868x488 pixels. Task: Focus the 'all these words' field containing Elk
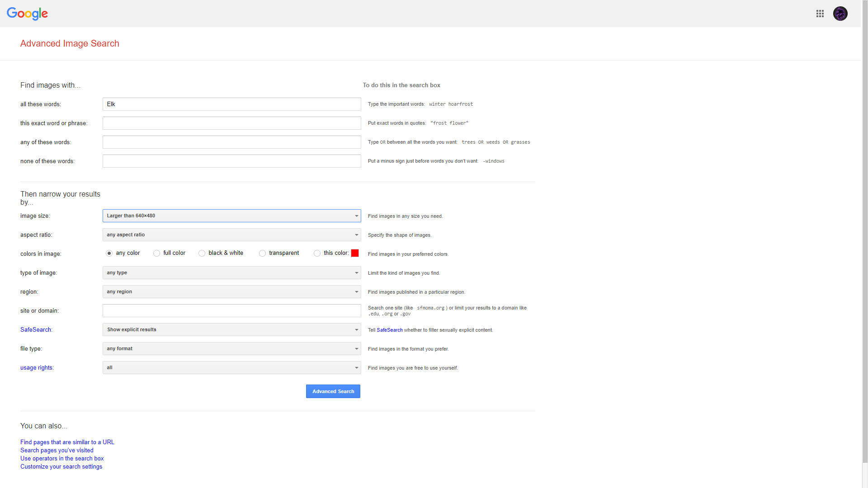point(231,104)
